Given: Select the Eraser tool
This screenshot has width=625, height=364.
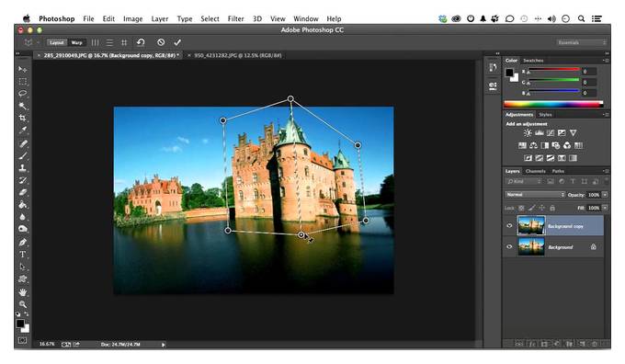Looking at the screenshot, I should coord(22,192).
